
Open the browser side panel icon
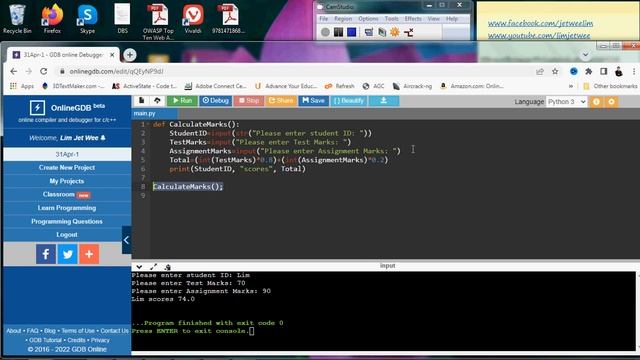pyautogui.click(x=604, y=71)
